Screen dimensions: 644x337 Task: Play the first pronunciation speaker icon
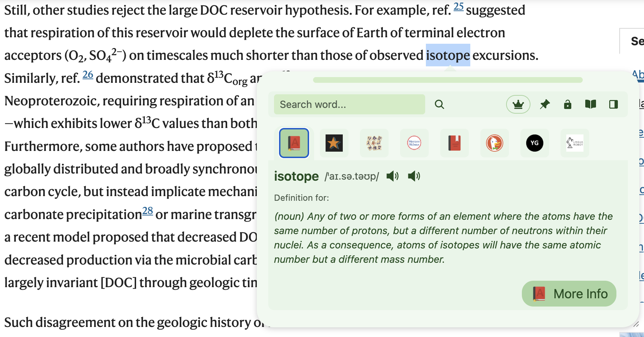392,176
